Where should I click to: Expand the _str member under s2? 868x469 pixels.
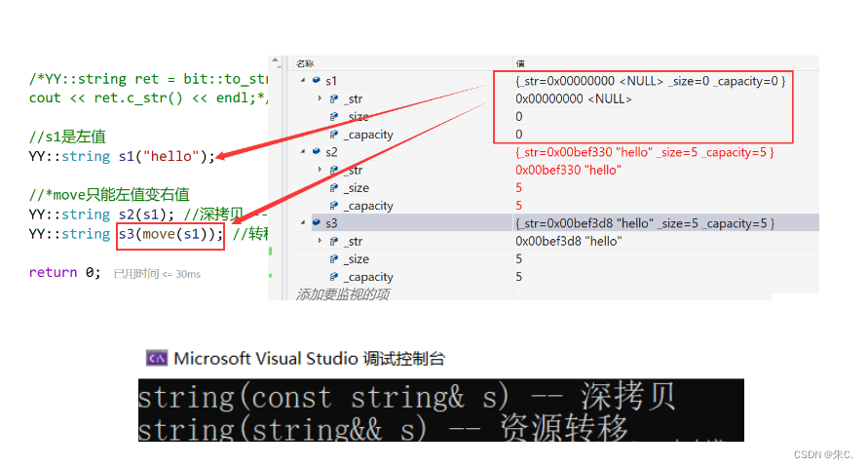(320, 169)
